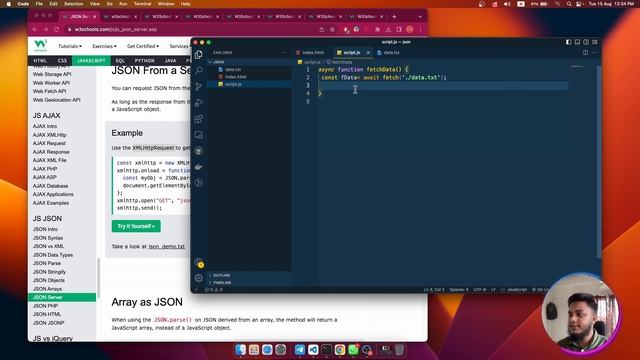Close the script.js editor tab

[x=368, y=53]
